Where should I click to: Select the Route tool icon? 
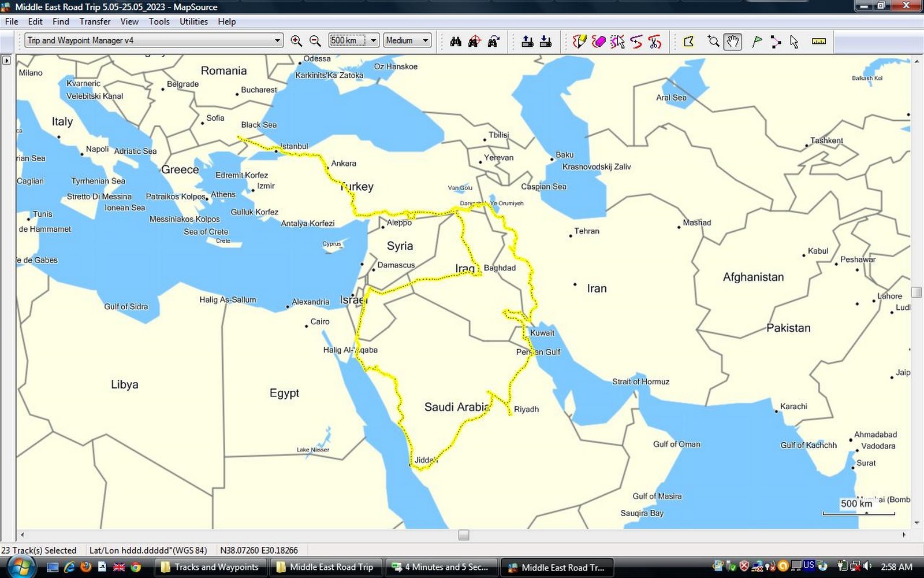click(776, 41)
